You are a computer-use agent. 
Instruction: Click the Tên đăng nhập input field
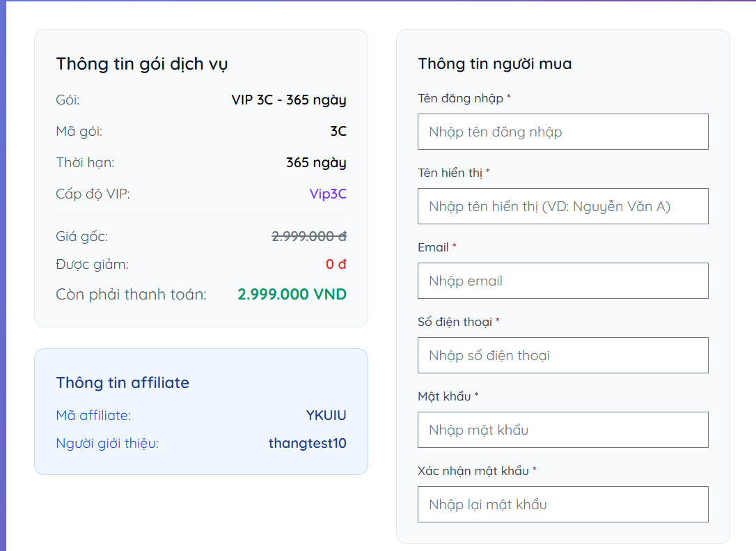[562, 132]
